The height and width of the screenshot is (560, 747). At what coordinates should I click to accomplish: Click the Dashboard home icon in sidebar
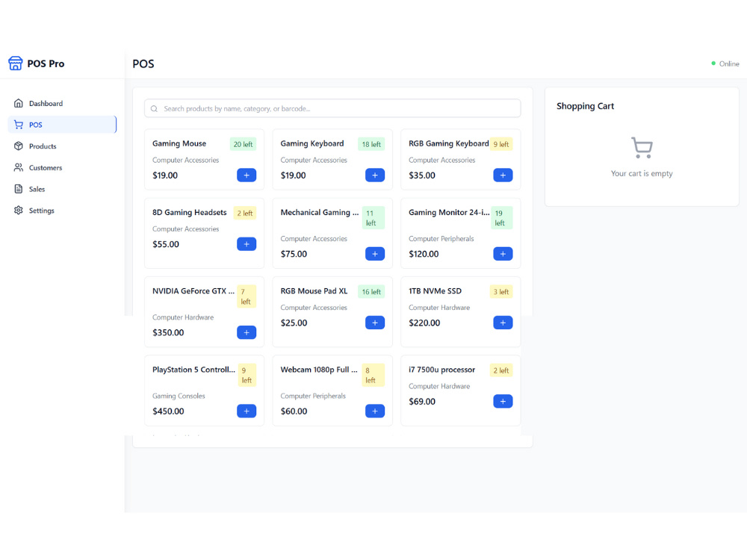point(19,103)
